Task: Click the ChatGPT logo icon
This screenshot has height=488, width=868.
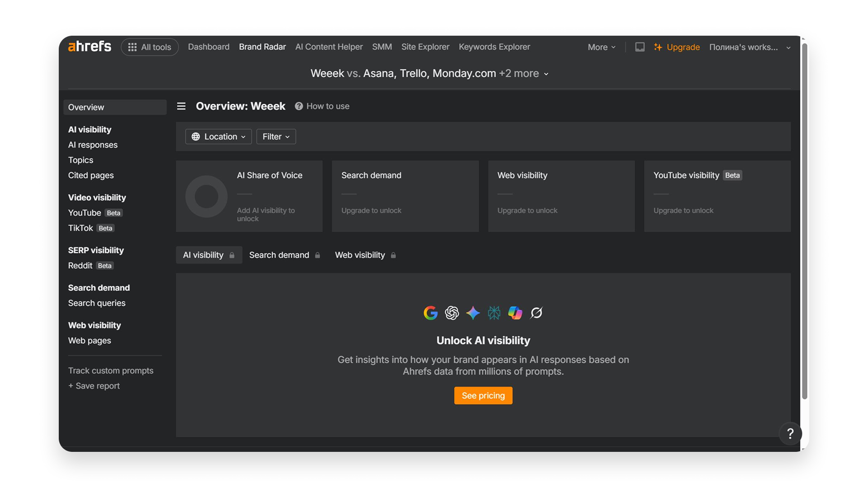Action: click(x=452, y=313)
